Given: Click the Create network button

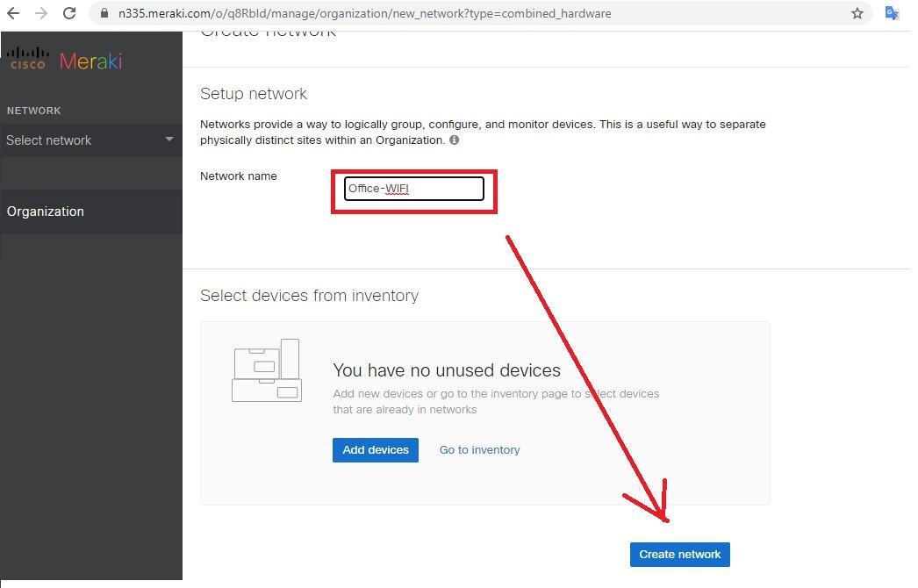Looking at the screenshot, I should [x=679, y=555].
